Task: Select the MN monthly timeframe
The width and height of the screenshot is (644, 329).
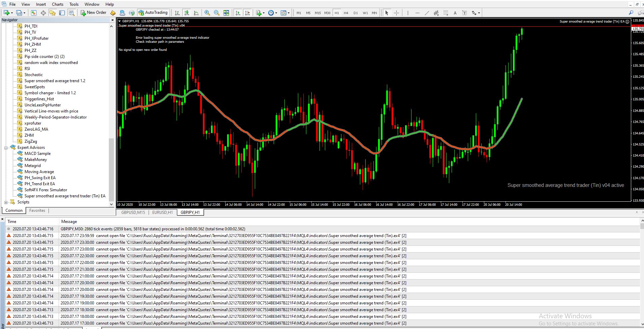Action: [374, 13]
